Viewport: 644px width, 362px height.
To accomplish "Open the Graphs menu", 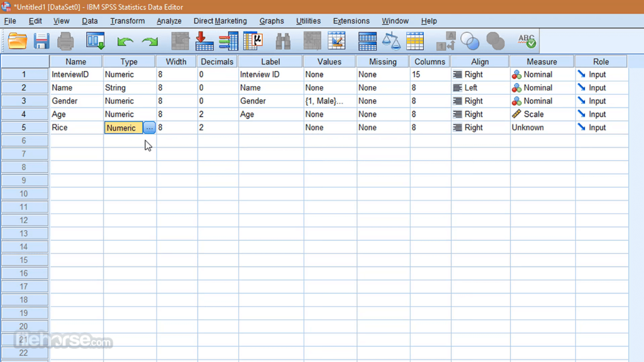I will (x=272, y=21).
